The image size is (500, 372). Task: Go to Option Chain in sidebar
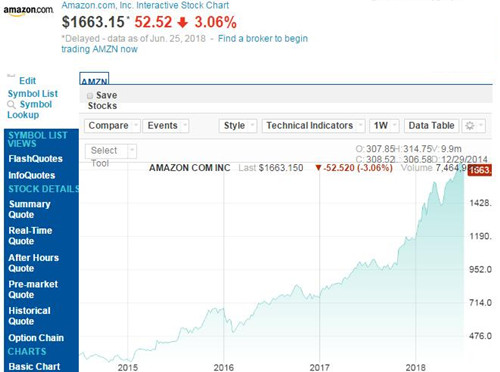36,338
